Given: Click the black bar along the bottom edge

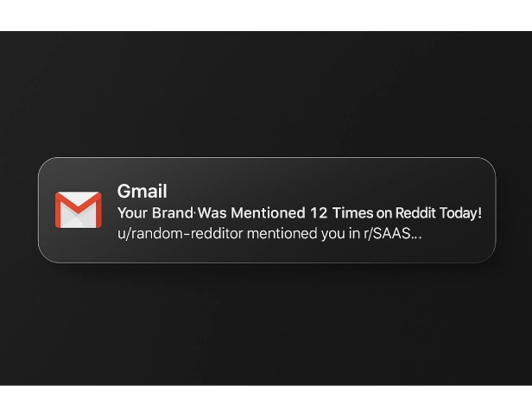Looking at the screenshot, I should click(266, 402).
